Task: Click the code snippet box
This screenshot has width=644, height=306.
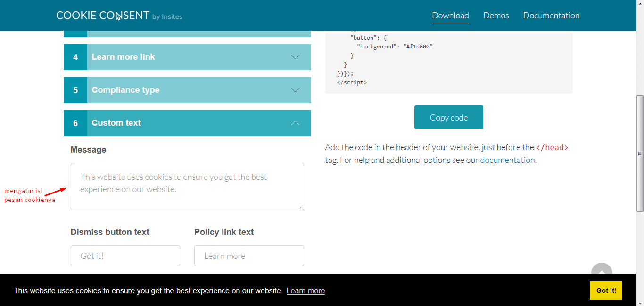Action: click(449, 61)
